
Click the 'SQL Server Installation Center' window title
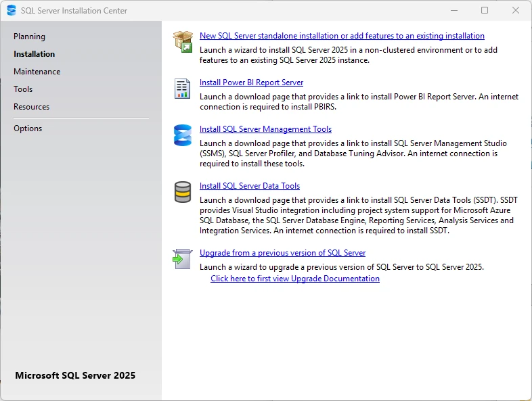click(74, 11)
